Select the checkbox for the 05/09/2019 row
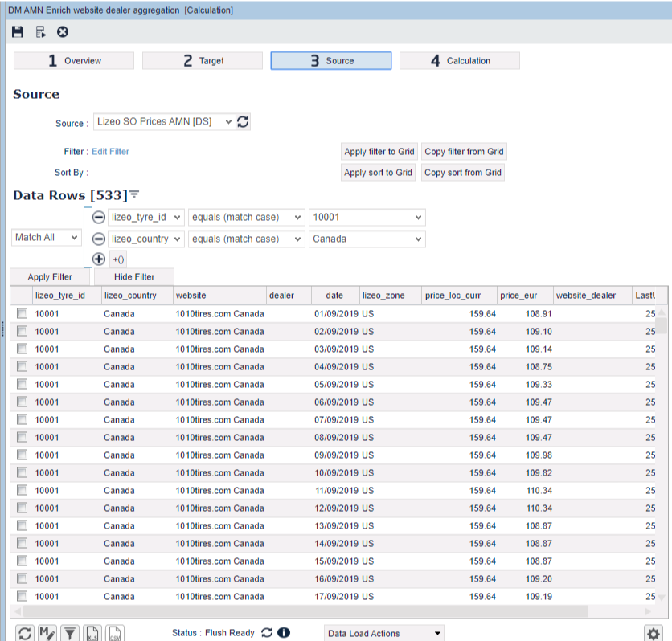This screenshot has height=641, width=672. point(23,385)
